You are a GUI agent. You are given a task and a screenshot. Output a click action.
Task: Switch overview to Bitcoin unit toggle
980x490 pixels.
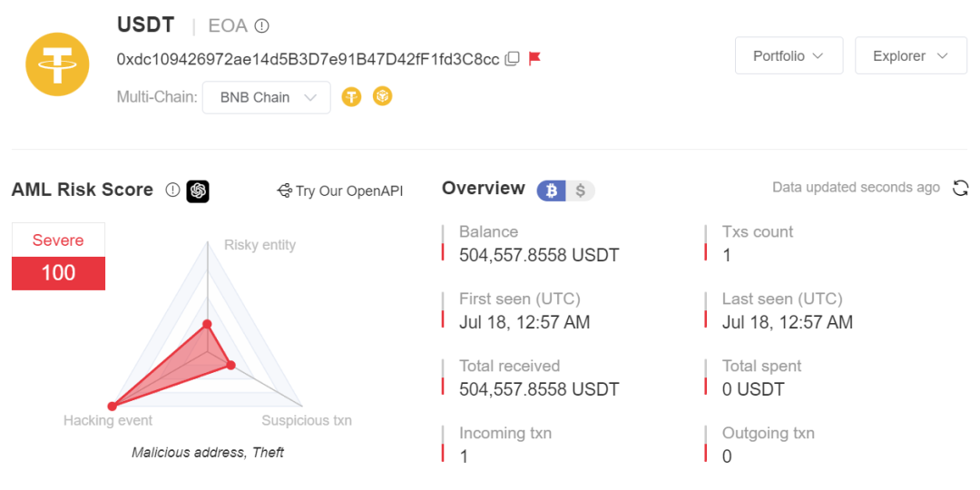click(x=552, y=191)
